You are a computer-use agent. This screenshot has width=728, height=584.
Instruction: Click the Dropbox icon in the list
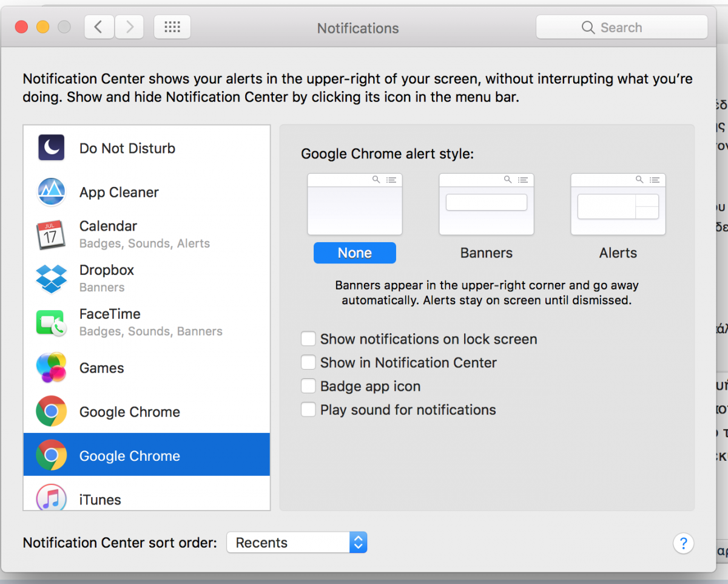point(51,279)
